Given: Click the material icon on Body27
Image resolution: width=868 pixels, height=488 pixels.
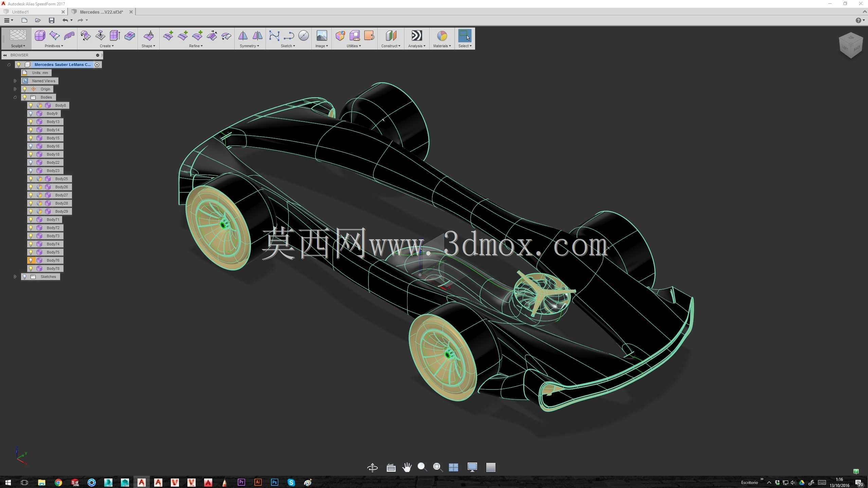Looking at the screenshot, I should click(39, 195).
